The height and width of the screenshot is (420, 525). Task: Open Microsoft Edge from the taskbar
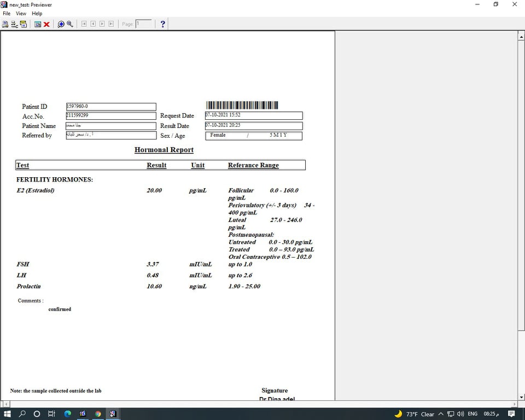pyautogui.click(x=68, y=414)
